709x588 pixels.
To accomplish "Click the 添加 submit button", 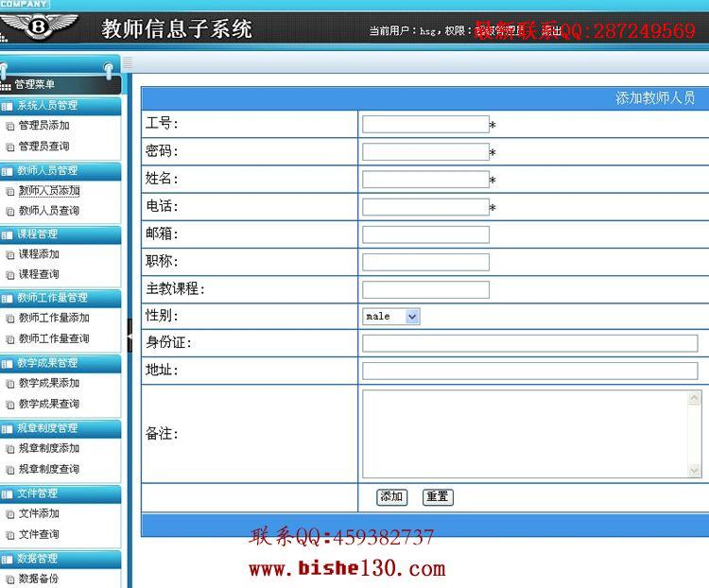I will (392, 497).
